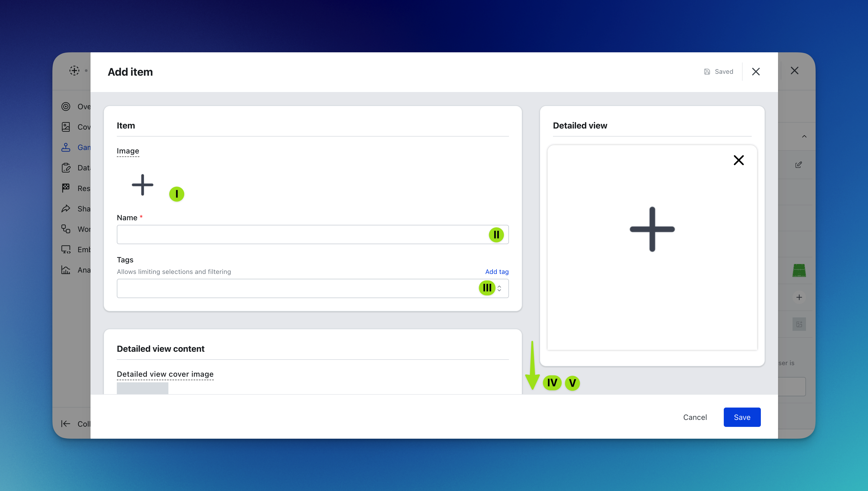Collapse the background panel chevron

pos(804,136)
